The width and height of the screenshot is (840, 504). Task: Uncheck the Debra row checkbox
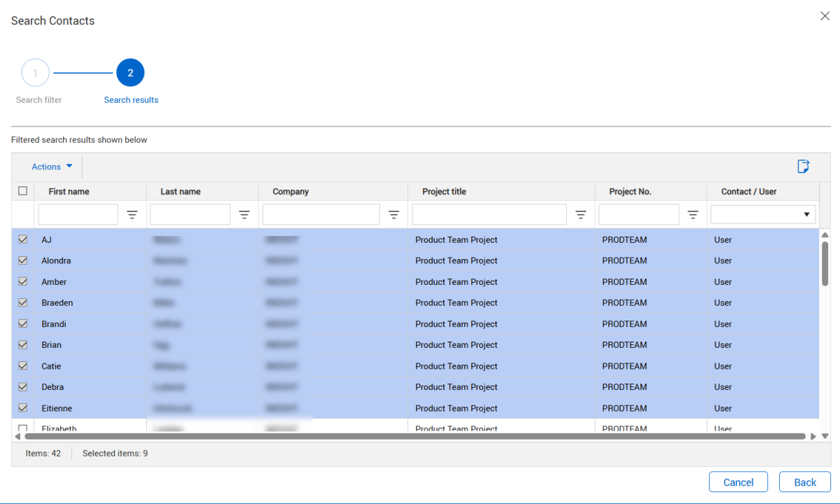pyautogui.click(x=23, y=386)
